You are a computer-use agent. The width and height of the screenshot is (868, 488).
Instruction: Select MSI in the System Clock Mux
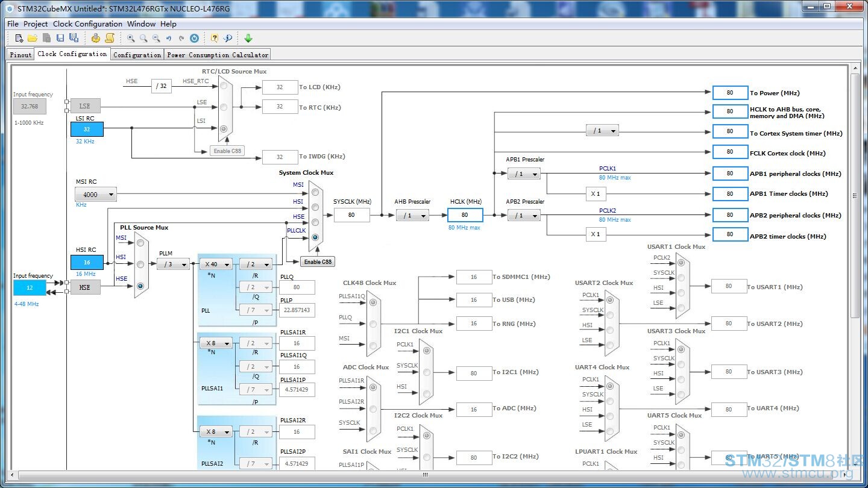[x=315, y=192]
